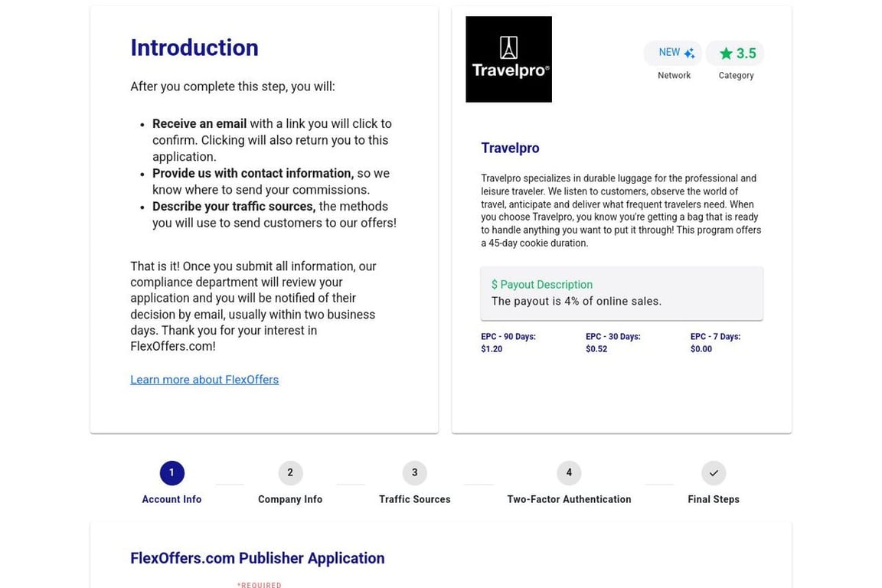This screenshot has width=882, height=588.
Task: Select step 1 circle for Account Info
Action: [x=171, y=472]
